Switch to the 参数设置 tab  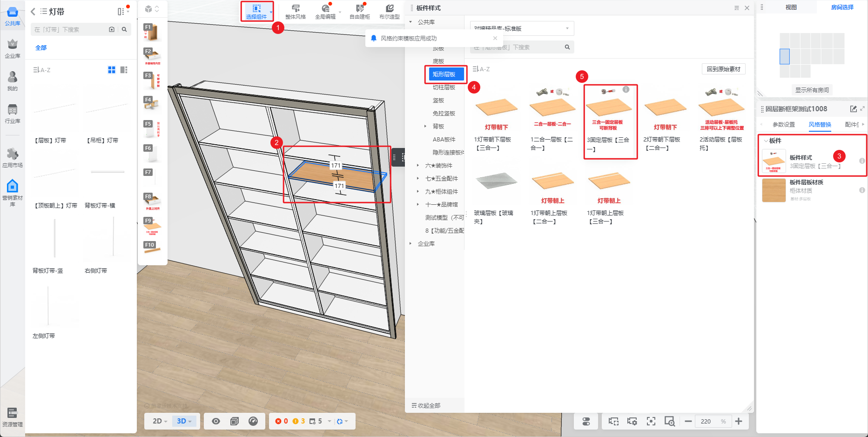783,125
